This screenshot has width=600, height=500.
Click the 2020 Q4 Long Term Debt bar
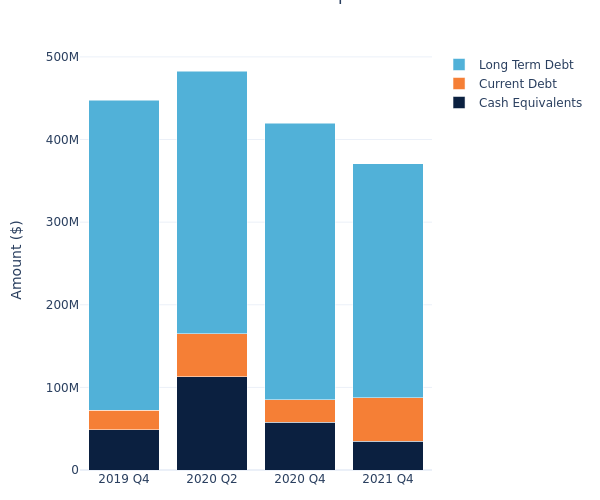coord(300,261)
